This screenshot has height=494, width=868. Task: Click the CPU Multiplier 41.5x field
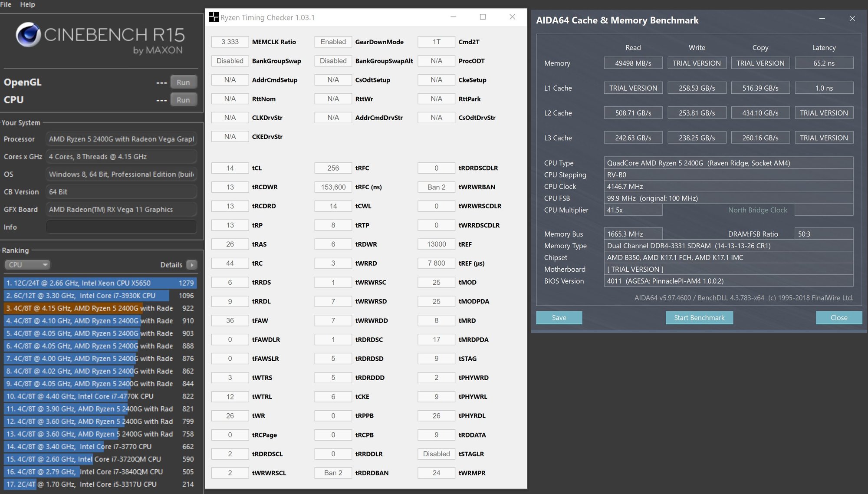tap(633, 210)
